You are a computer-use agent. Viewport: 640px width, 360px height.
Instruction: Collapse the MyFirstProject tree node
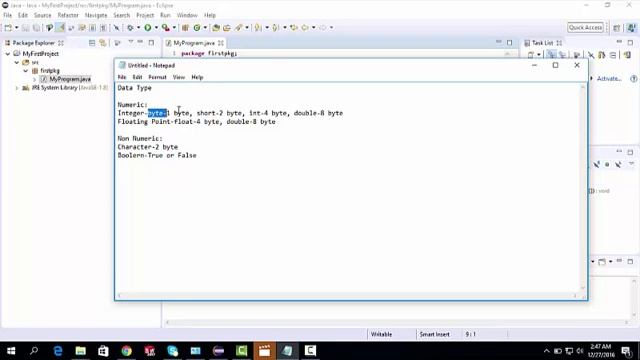coord(8,54)
